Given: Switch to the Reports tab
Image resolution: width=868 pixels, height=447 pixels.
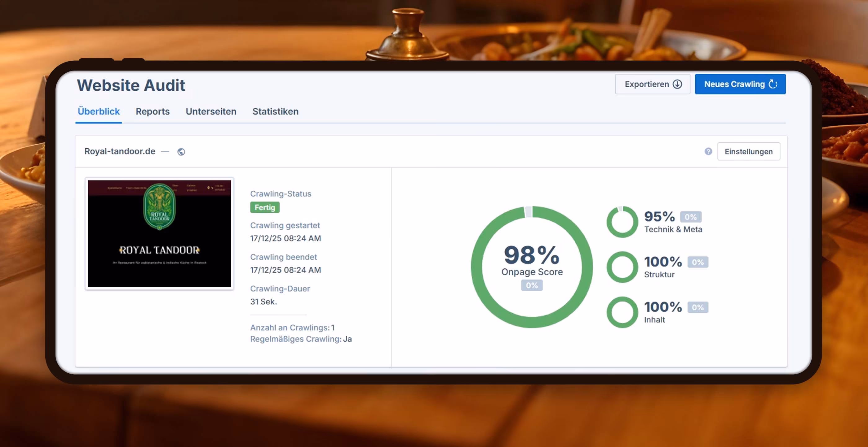Looking at the screenshot, I should click(152, 111).
